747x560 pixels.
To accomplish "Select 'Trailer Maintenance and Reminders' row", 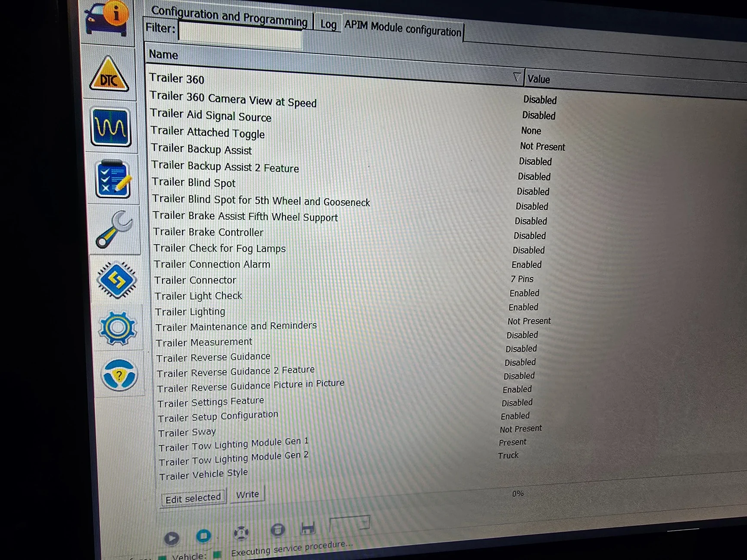I will point(236,327).
